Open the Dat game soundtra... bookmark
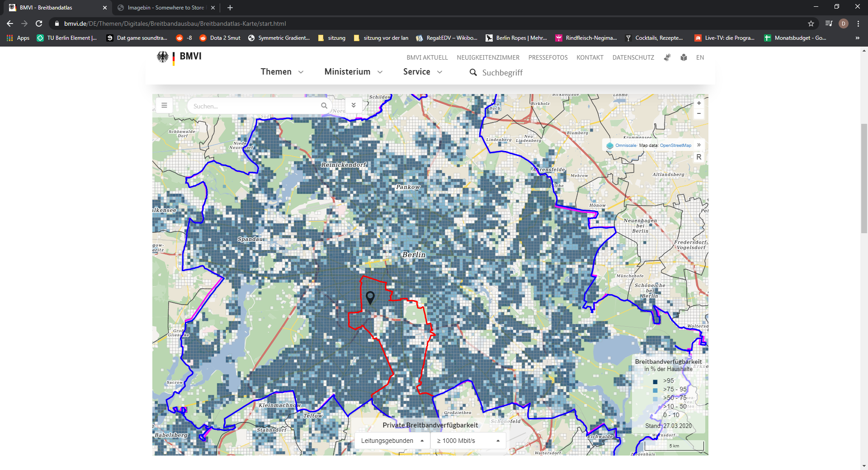 [x=137, y=38]
